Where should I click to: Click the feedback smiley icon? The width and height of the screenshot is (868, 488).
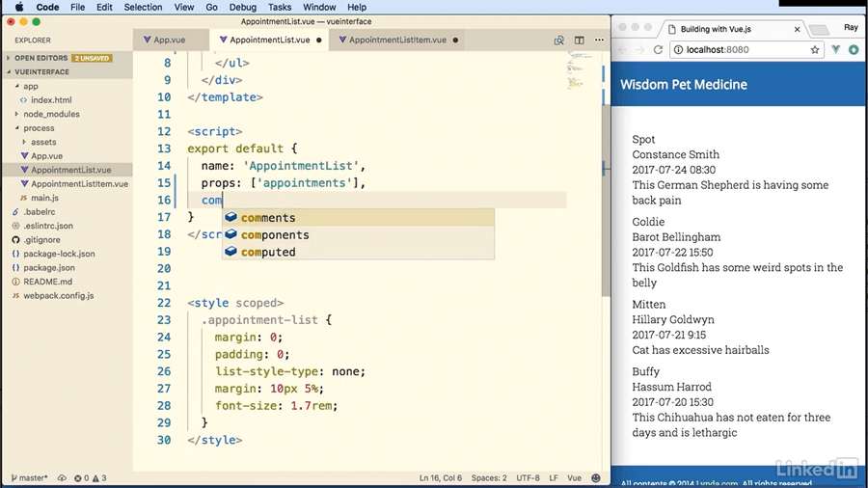(596, 478)
